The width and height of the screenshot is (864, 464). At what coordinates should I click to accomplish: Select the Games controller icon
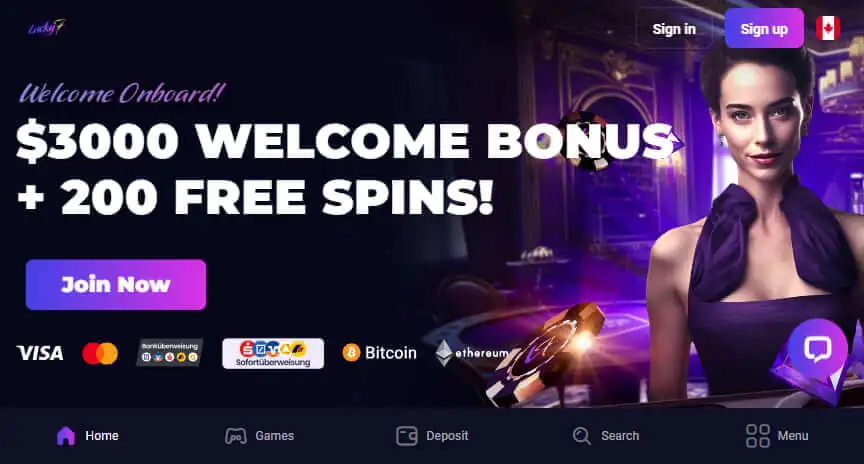[x=236, y=436]
